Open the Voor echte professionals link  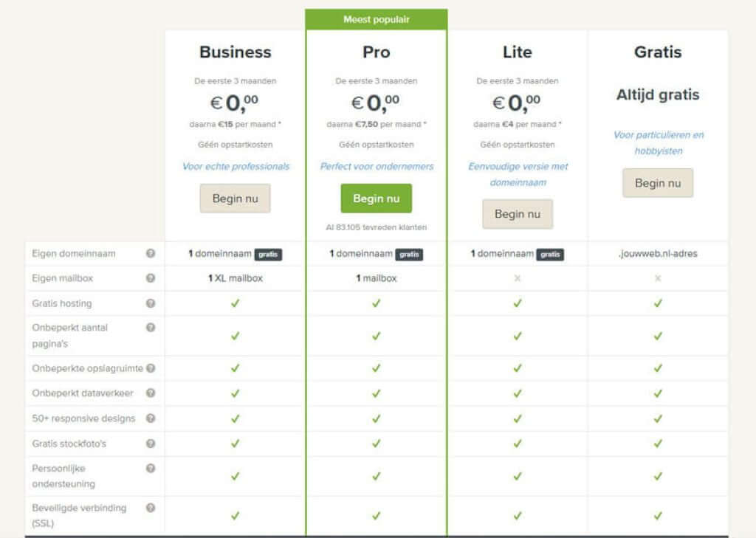[235, 167]
